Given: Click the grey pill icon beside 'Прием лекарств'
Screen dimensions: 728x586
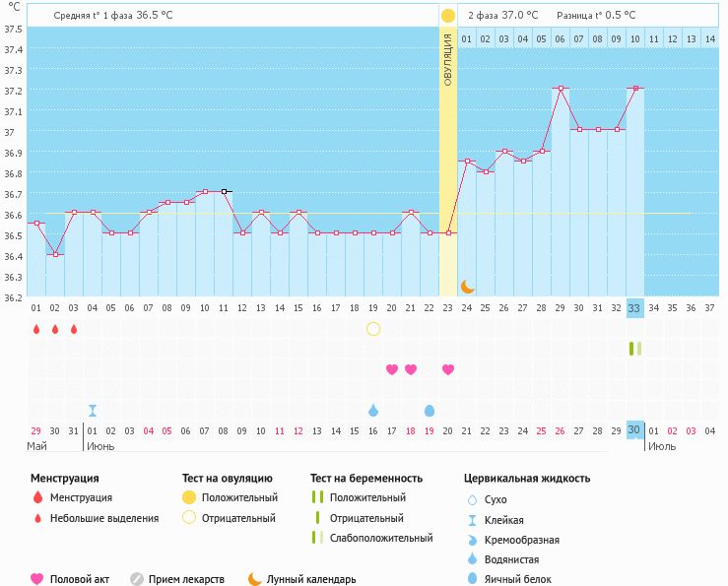Looking at the screenshot, I should coord(137,579).
